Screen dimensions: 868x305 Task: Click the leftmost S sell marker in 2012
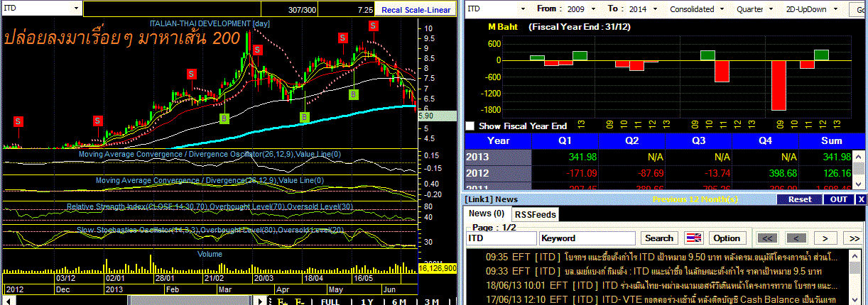coord(18,121)
